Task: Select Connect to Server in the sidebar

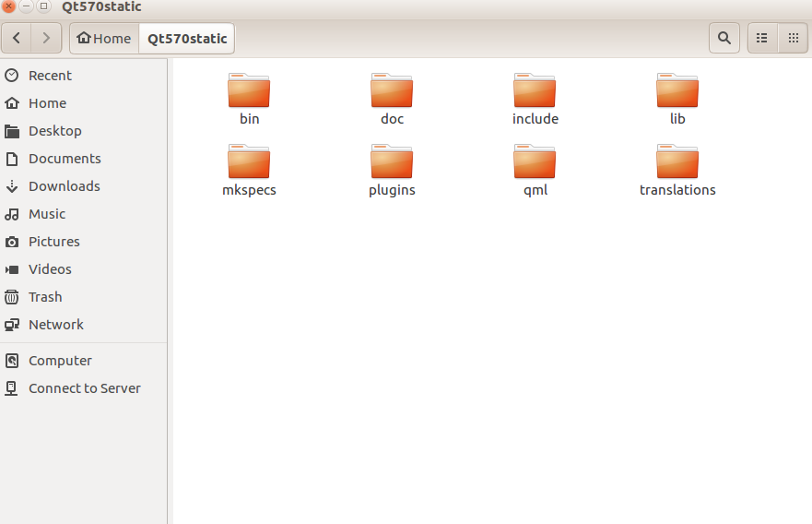Action: click(x=83, y=388)
